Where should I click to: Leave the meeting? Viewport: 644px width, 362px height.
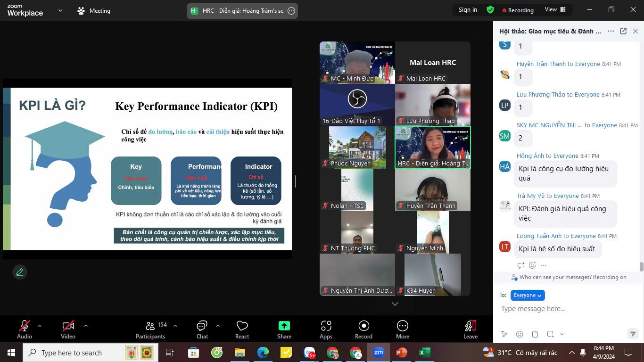click(471, 329)
